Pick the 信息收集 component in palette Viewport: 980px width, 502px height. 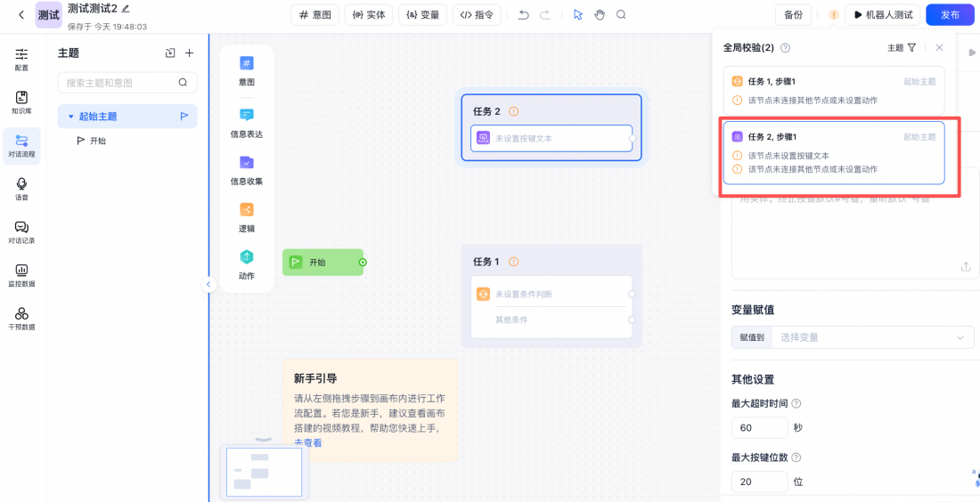point(246,170)
